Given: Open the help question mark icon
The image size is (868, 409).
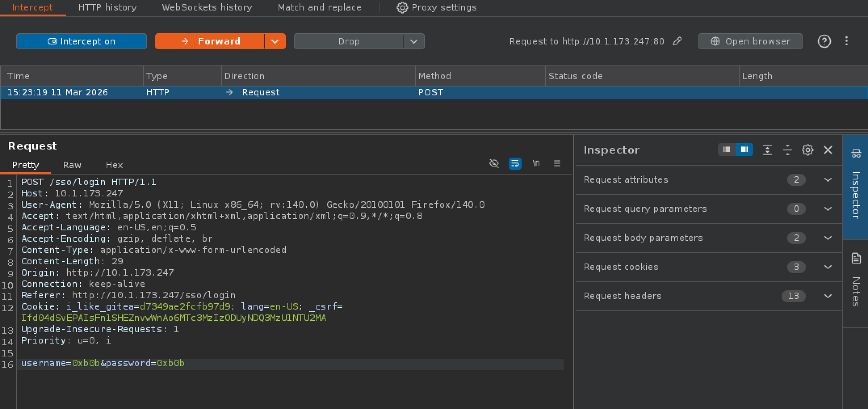Looking at the screenshot, I should (824, 41).
